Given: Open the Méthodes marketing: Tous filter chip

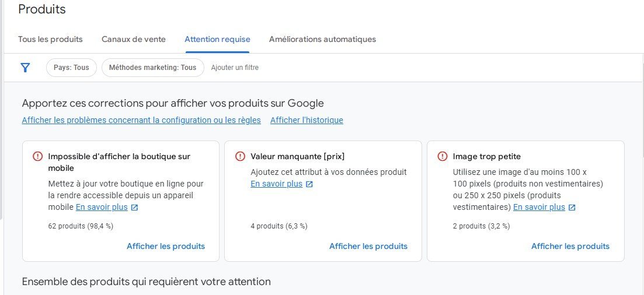Looking at the screenshot, I should (x=153, y=68).
